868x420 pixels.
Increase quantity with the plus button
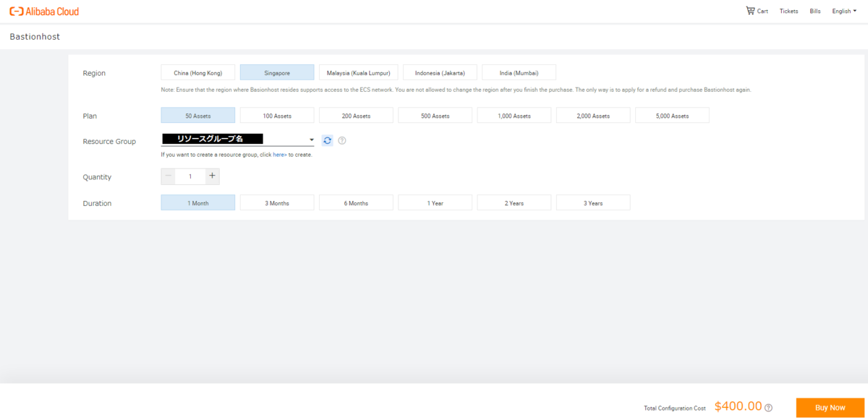click(212, 176)
